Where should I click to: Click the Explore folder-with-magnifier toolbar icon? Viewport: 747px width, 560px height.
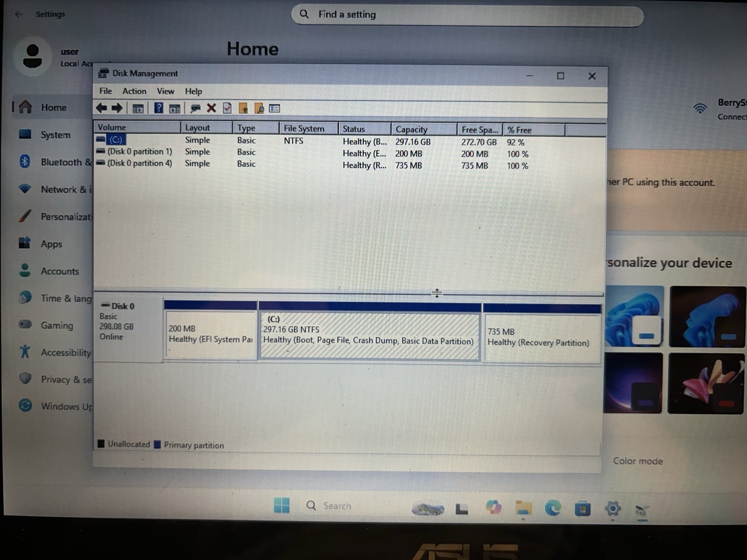259,108
